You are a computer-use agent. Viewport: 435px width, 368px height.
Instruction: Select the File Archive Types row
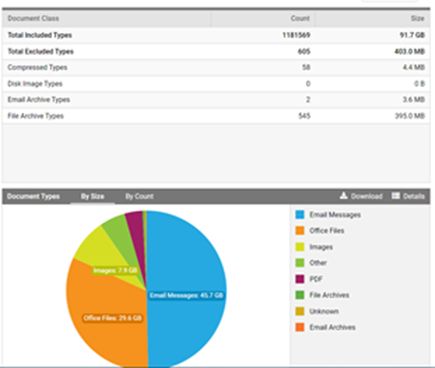click(216, 116)
